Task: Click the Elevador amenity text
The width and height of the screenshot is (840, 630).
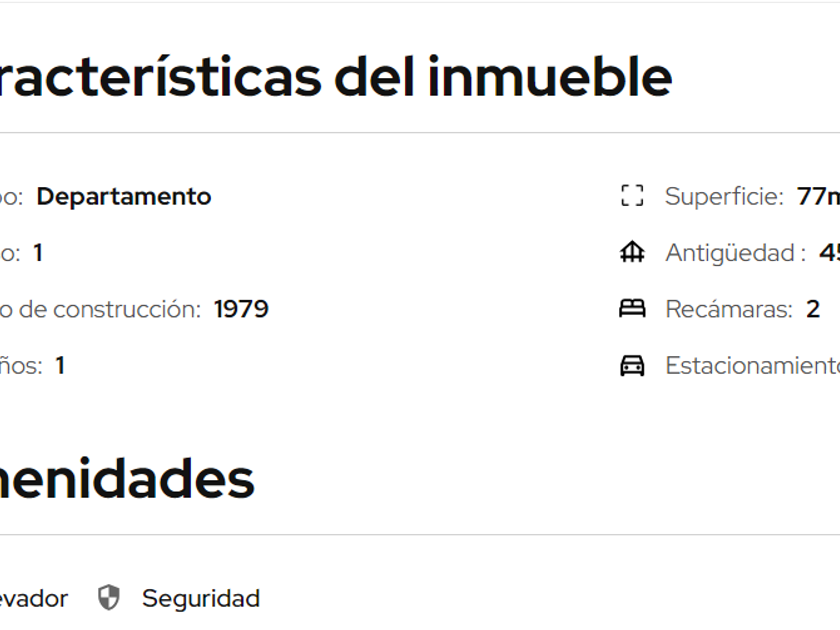Action: (34, 598)
